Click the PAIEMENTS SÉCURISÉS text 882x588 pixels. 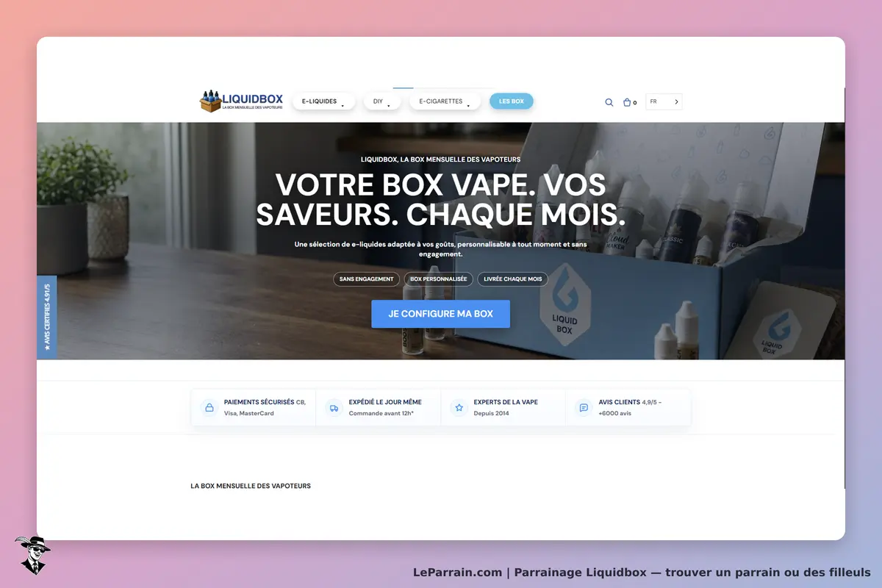[x=259, y=402]
